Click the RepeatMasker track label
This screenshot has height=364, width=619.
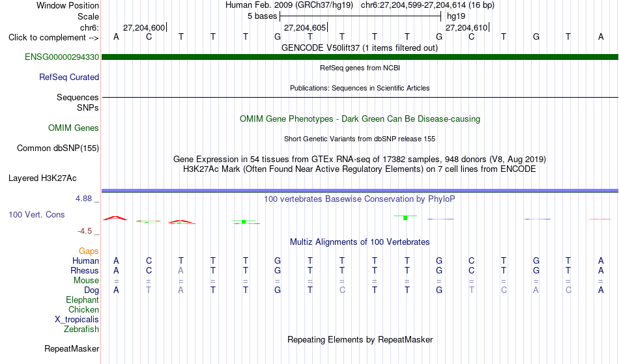coord(72,349)
